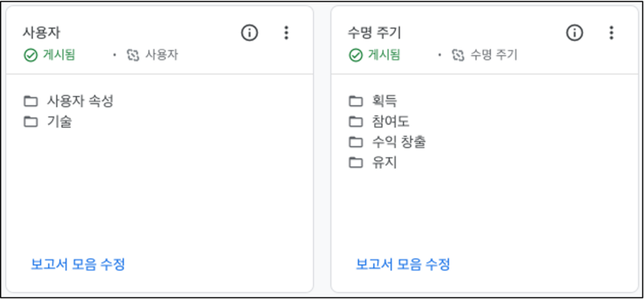Screen dimensions: 644x299
Task: Click 보고서 모음 수정 link on 수명 주기 card
Action: tap(403, 264)
